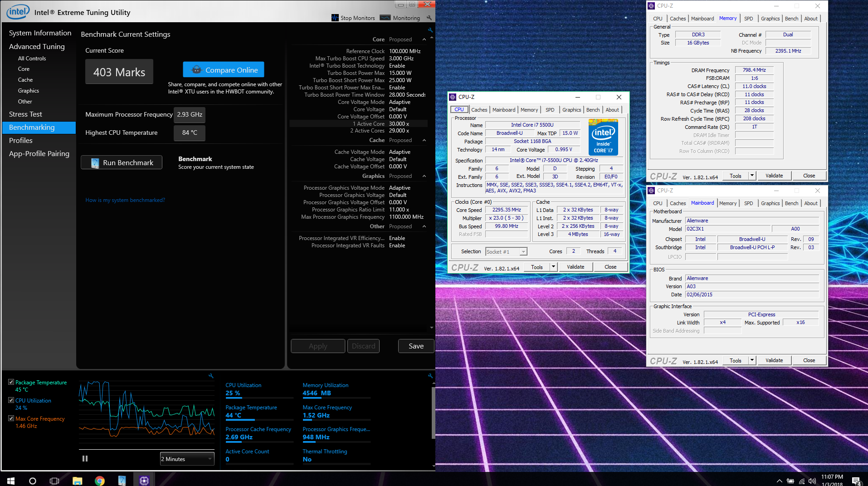The image size is (868, 486).
Task: Switch to SPD tab in CPU-Z Memory window
Action: [x=748, y=19]
